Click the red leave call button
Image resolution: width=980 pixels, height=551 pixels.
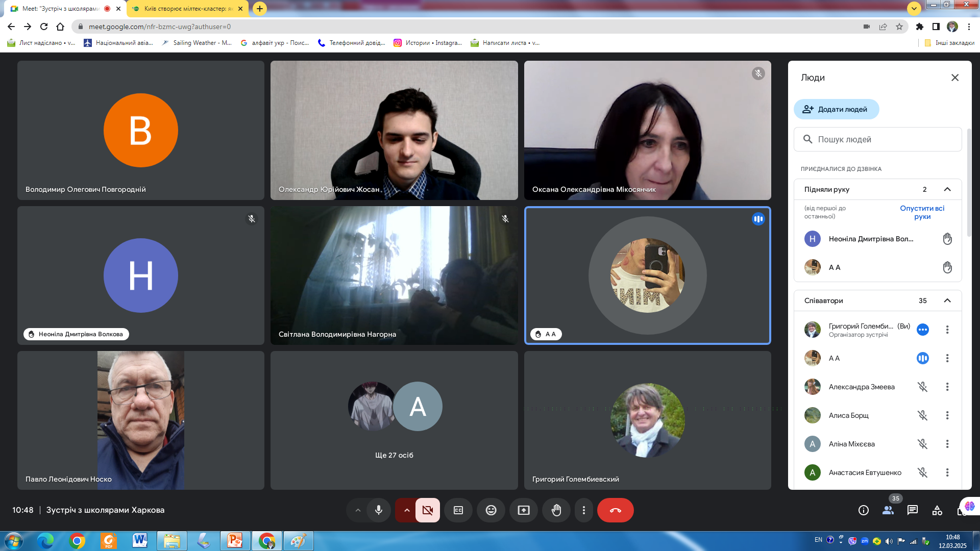pyautogui.click(x=615, y=510)
